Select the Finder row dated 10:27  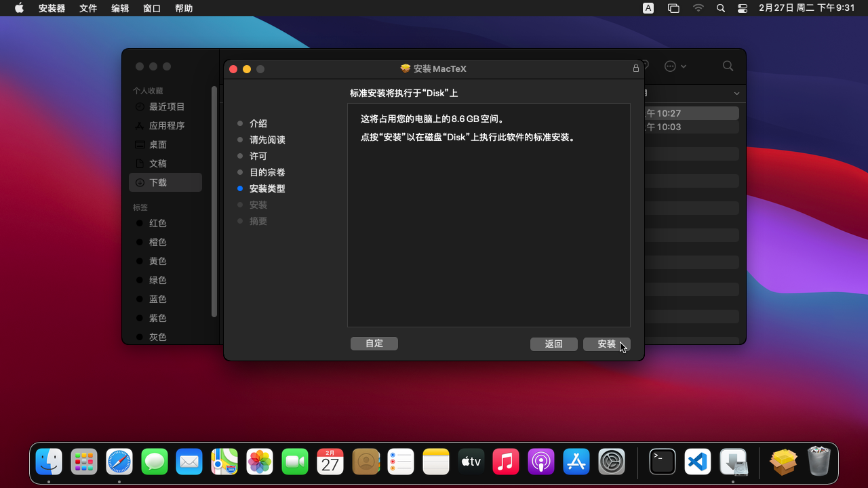[x=690, y=113]
